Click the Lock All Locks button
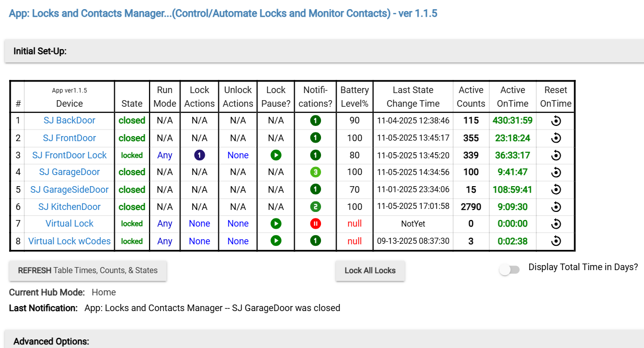 [x=370, y=271]
